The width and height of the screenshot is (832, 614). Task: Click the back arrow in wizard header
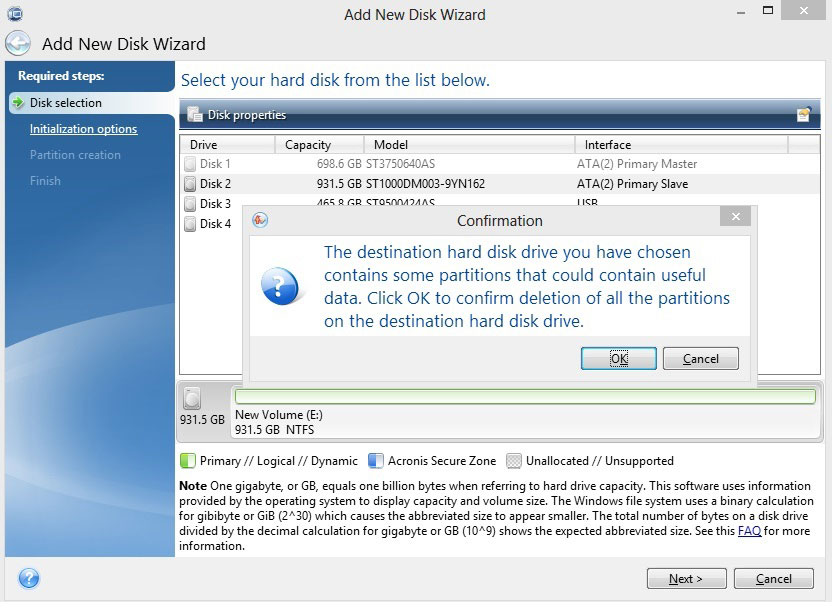tap(18, 44)
